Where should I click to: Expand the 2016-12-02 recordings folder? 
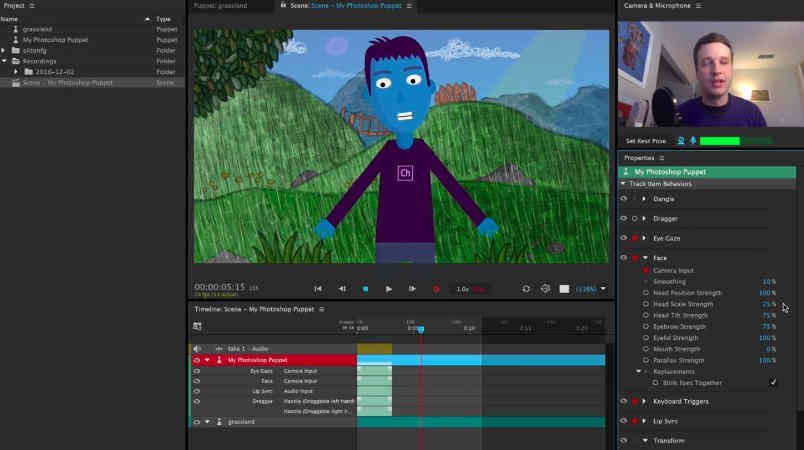(x=16, y=72)
